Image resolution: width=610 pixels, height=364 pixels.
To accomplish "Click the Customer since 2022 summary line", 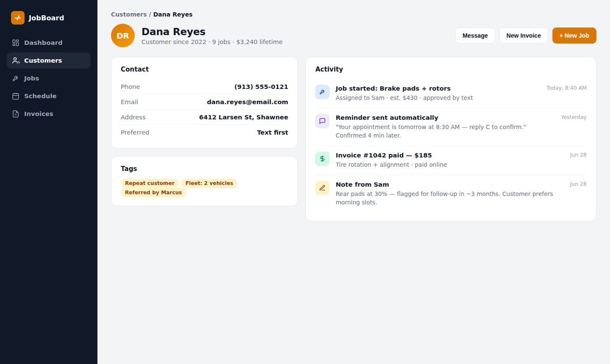I will (x=212, y=42).
